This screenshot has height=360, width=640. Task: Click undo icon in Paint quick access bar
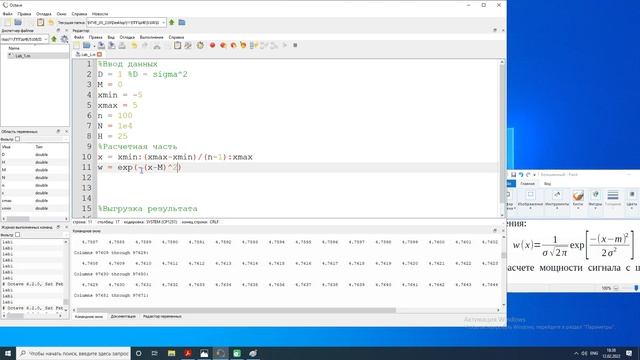pyautogui.click(x=521, y=175)
